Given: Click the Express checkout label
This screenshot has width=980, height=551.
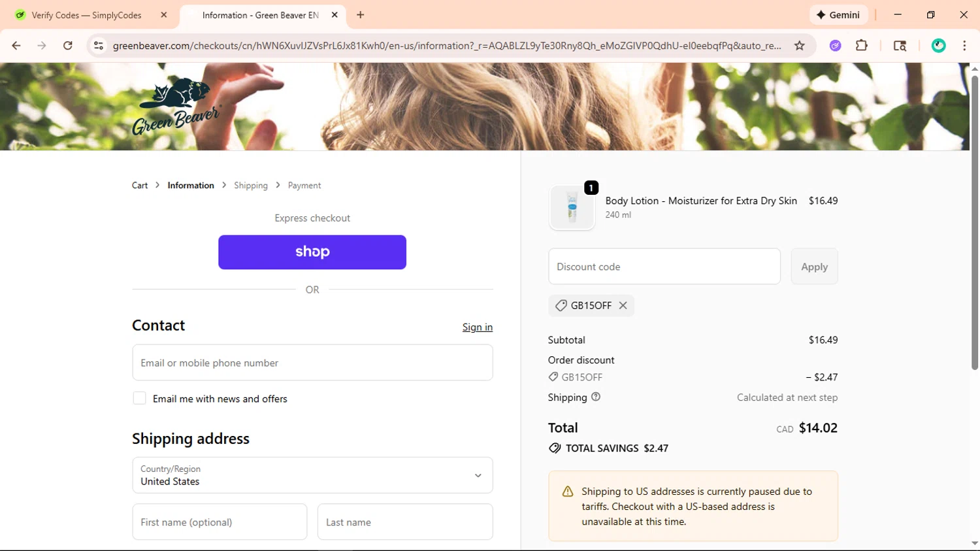Looking at the screenshot, I should (x=312, y=218).
